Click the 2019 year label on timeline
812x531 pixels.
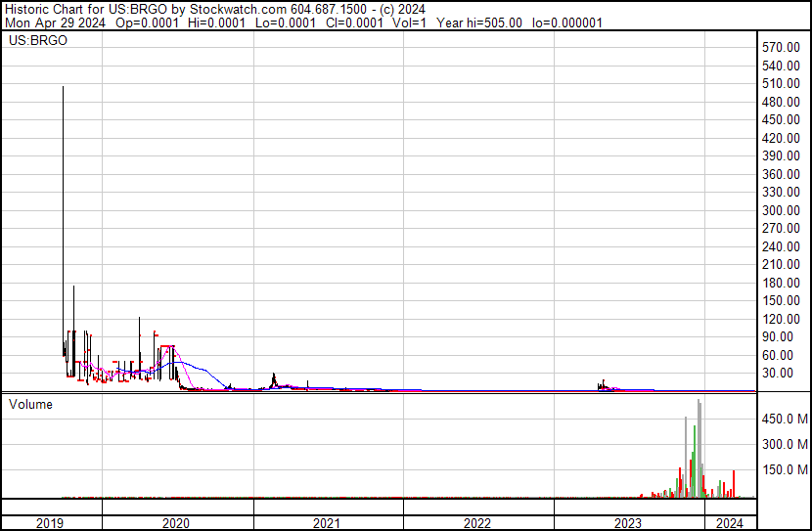coord(51,523)
